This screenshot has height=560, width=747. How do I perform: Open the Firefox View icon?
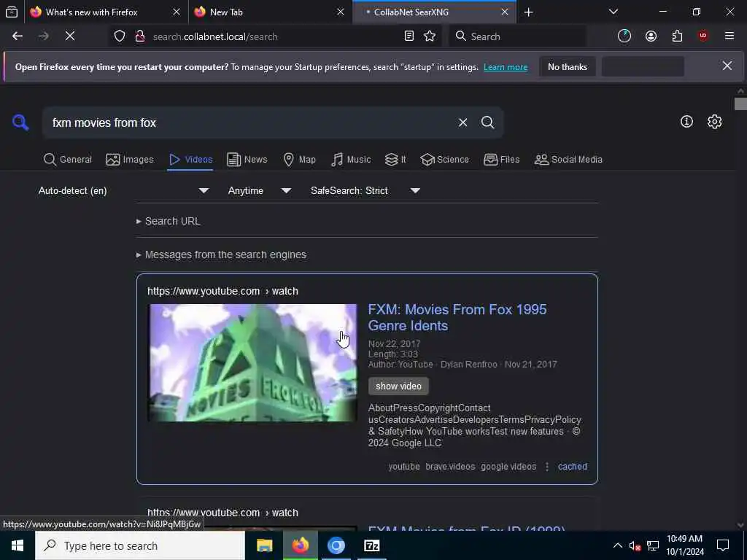click(x=12, y=12)
